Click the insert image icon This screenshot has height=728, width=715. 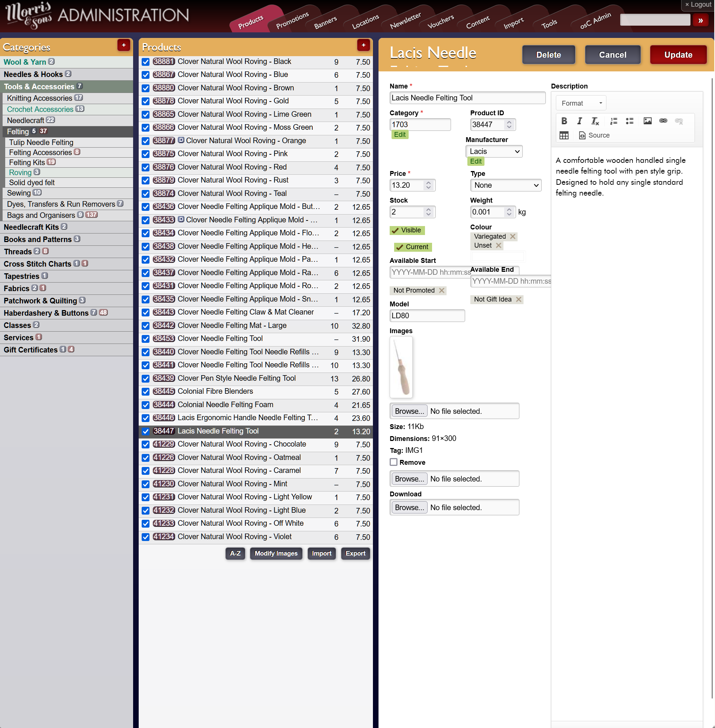tap(647, 121)
